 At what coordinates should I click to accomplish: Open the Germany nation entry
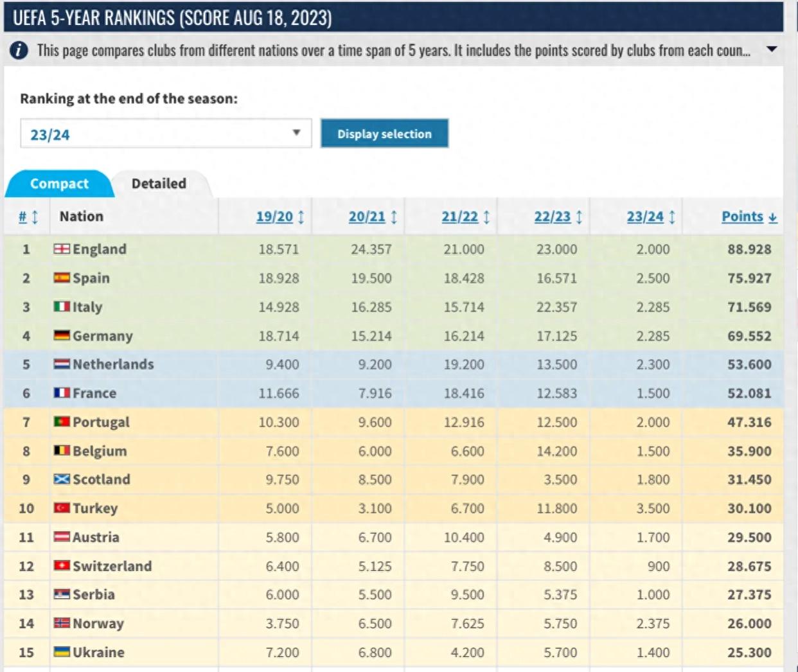tap(102, 336)
